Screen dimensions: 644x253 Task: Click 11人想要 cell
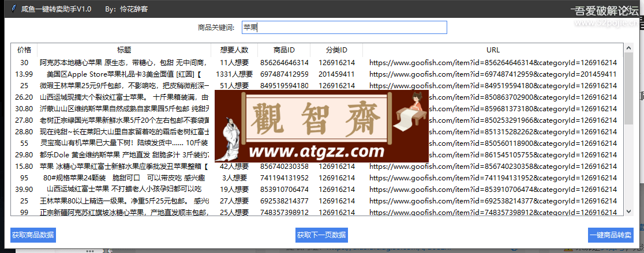(234, 63)
